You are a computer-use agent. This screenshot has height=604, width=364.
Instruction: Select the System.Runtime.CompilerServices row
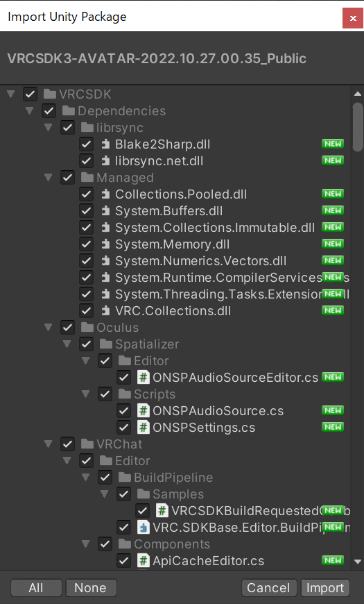pos(175,277)
